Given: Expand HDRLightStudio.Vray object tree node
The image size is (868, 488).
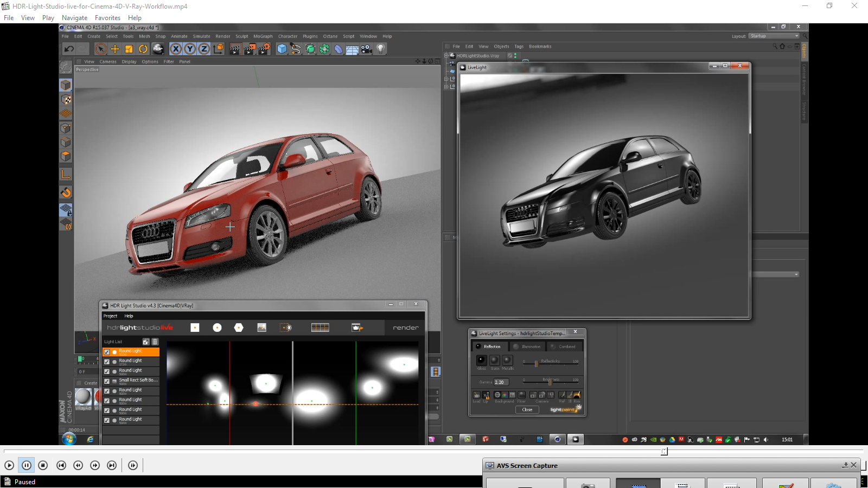Looking at the screenshot, I should pos(446,55).
